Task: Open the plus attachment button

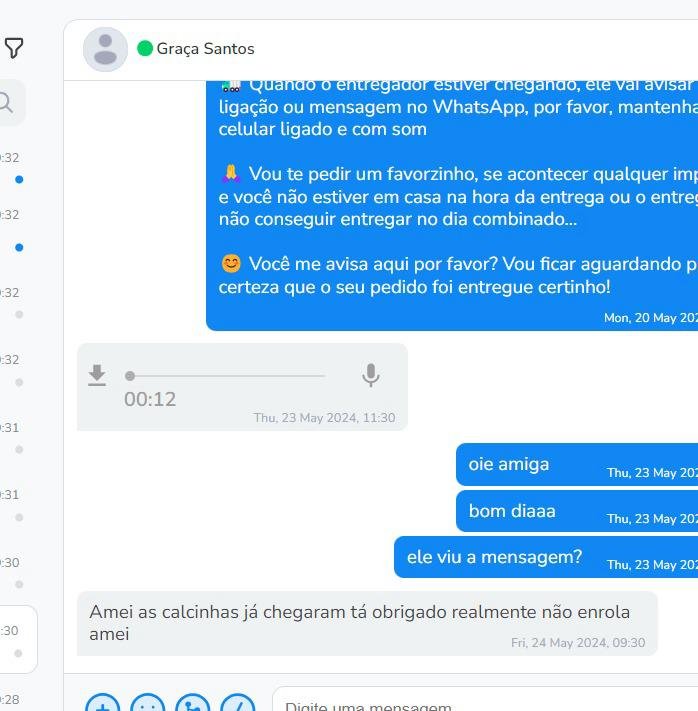Action: (103, 702)
